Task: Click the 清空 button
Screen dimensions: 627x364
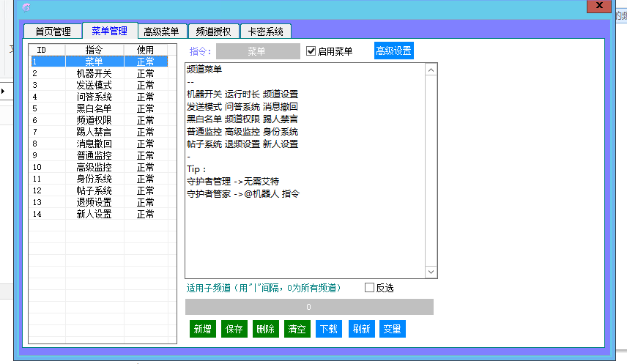Action: coord(297,329)
